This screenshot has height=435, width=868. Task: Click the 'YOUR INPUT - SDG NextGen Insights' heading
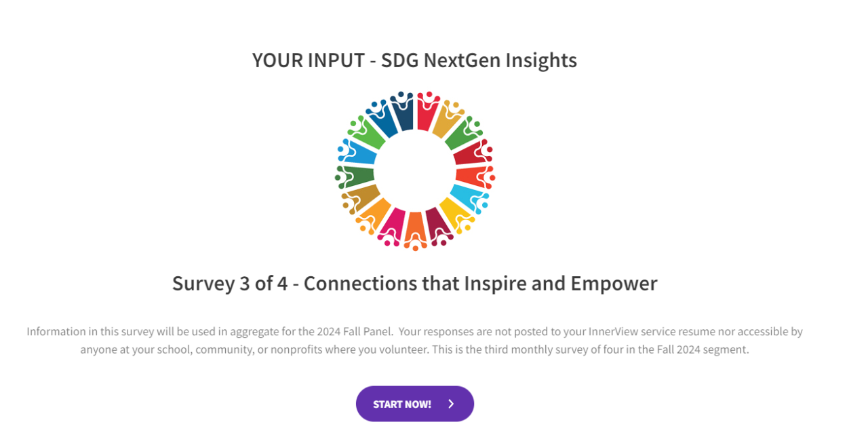[414, 60]
